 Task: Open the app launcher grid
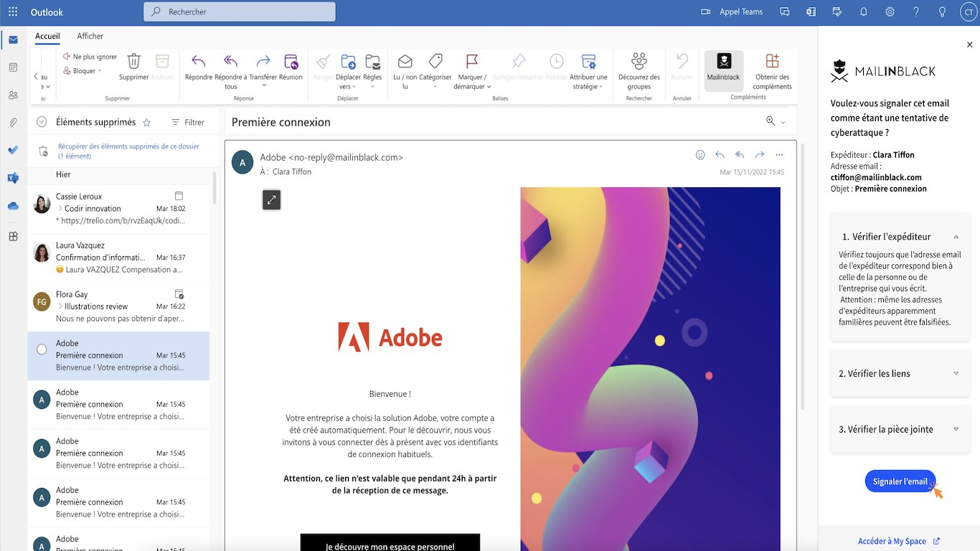click(x=13, y=11)
